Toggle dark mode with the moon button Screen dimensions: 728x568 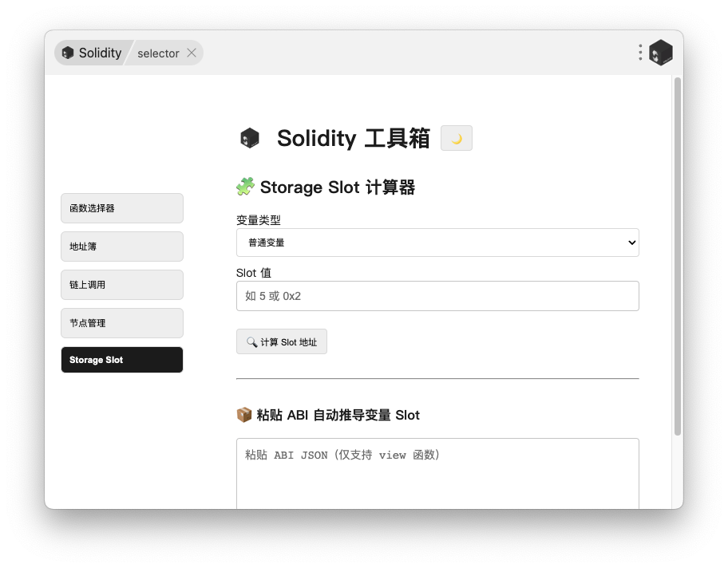[457, 138]
